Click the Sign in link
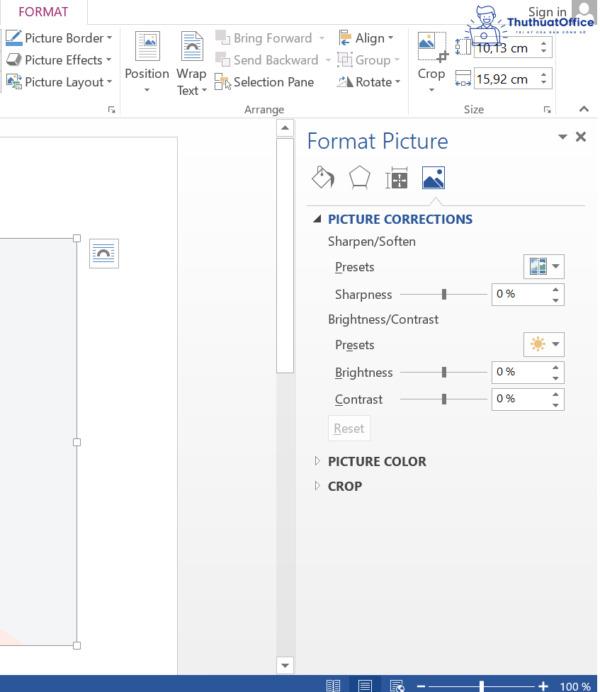The image size is (600, 692). click(547, 12)
